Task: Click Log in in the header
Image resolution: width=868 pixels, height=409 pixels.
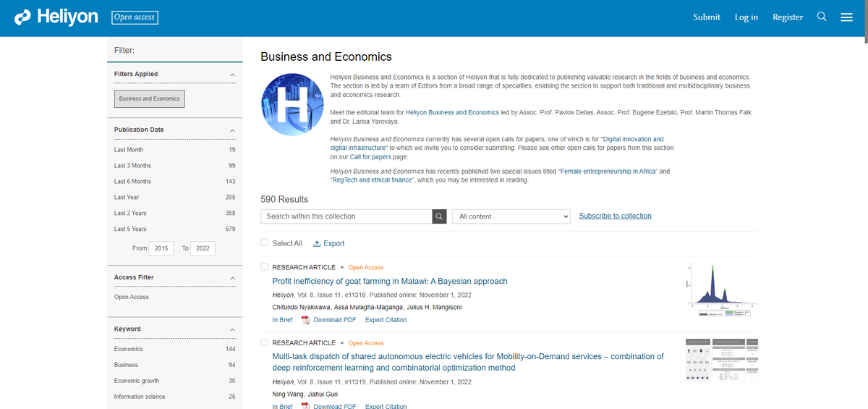Action: tap(746, 17)
